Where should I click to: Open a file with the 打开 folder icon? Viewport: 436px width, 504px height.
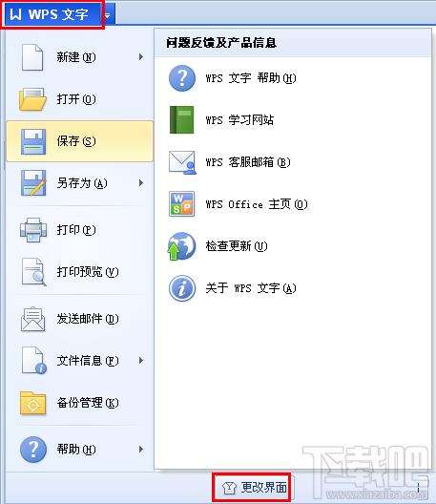32,99
